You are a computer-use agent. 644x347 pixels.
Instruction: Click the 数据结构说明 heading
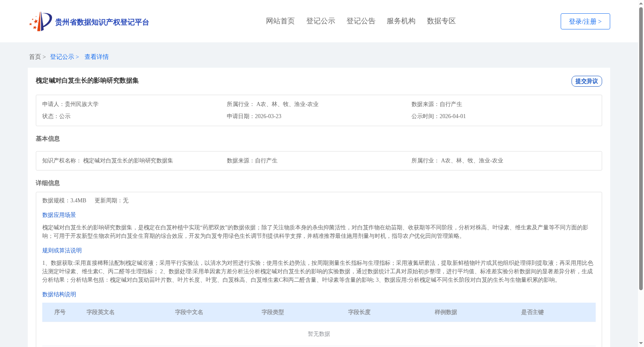(59, 294)
